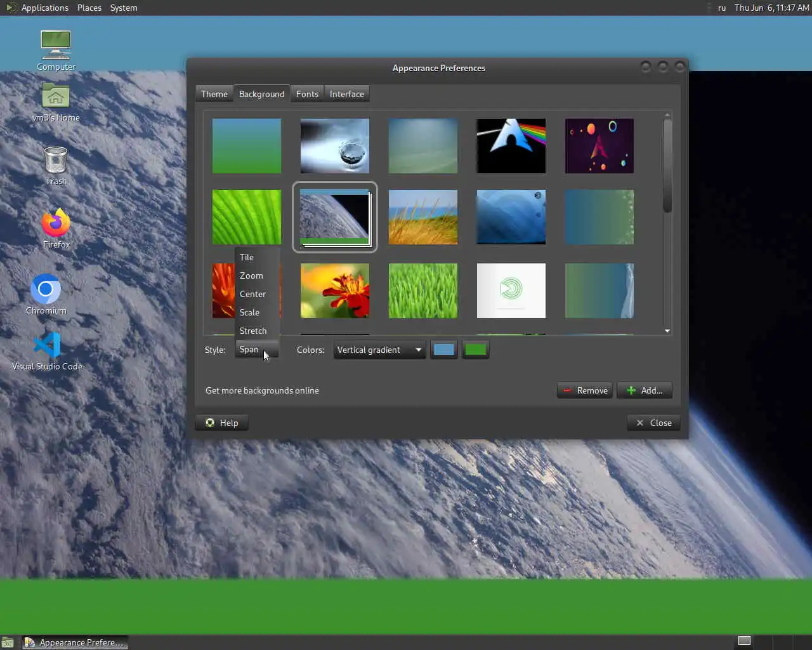812x650 pixels.
Task: Launch Firefox from the desktop
Action: click(x=56, y=229)
